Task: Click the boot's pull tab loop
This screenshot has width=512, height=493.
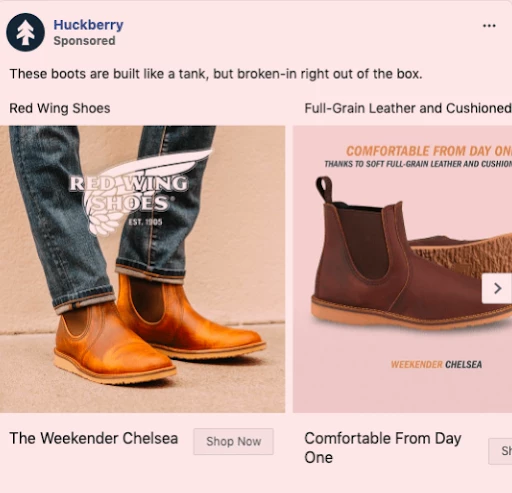Action: click(324, 189)
